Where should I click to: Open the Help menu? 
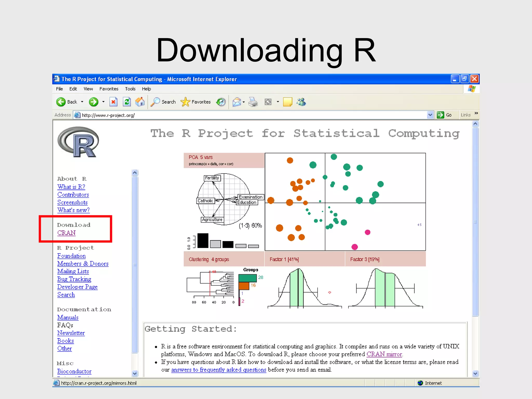click(146, 89)
